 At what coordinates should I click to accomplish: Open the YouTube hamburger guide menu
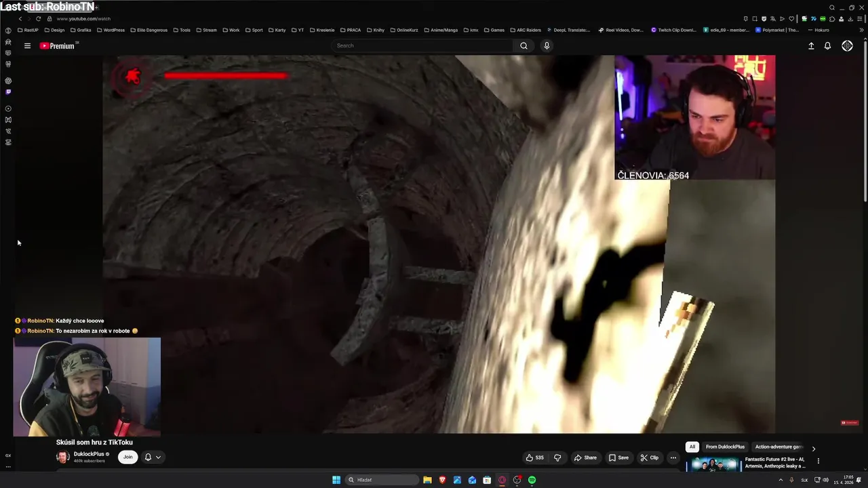(27, 45)
